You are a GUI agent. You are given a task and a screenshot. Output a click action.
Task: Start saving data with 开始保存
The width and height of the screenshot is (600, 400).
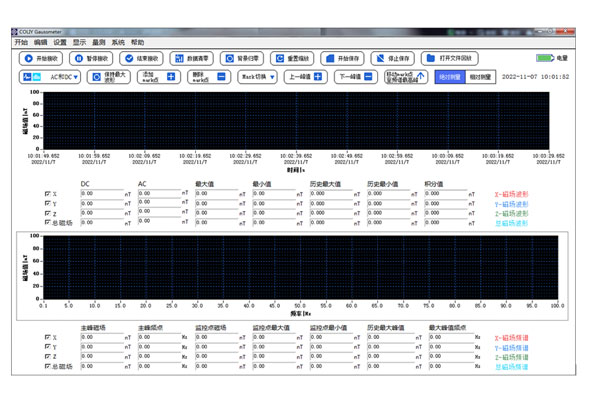tap(344, 59)
